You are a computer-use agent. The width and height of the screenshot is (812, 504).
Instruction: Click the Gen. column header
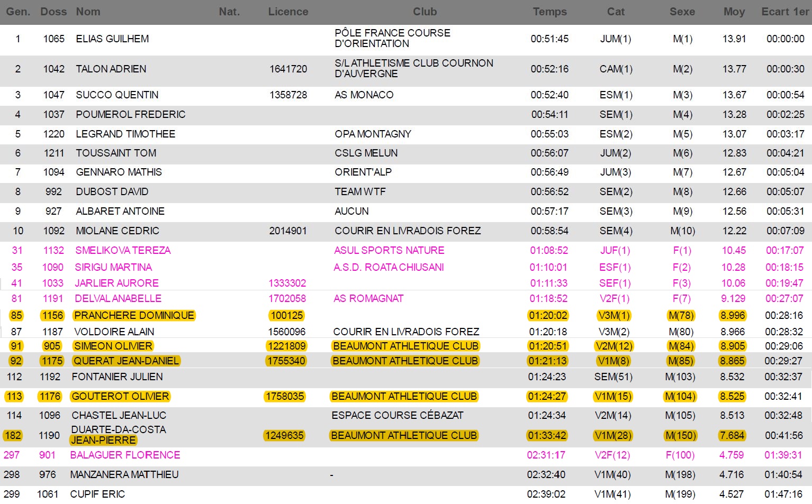tap(18, 12)
